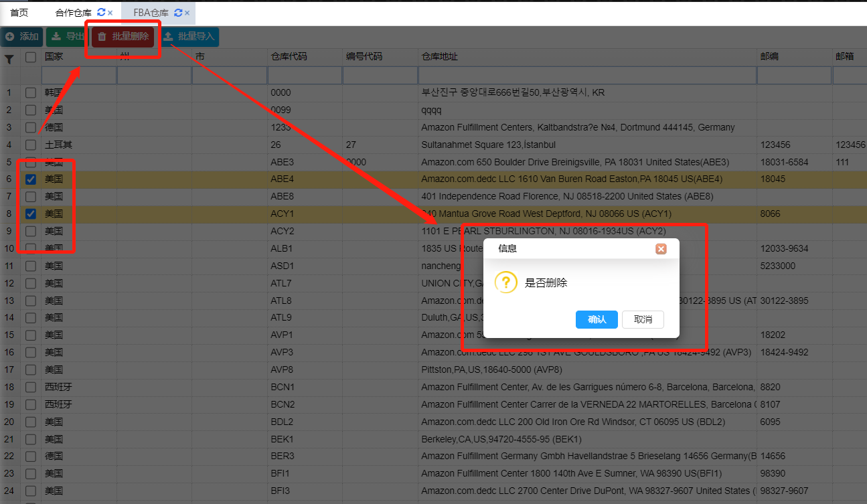This screenshot has height=504, width=867.
Task: Close the 合作仓库 tab
Action: pos(110,13)
